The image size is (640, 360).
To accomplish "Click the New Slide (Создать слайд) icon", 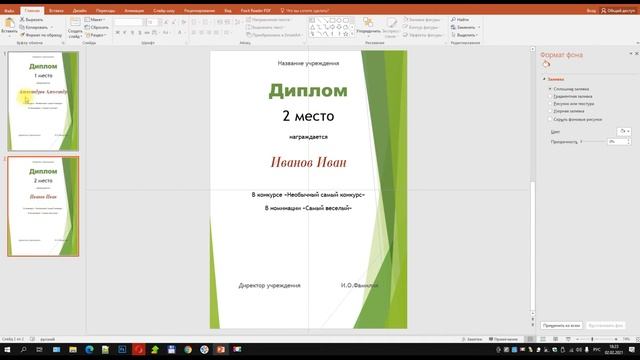I will pos(75,22).
